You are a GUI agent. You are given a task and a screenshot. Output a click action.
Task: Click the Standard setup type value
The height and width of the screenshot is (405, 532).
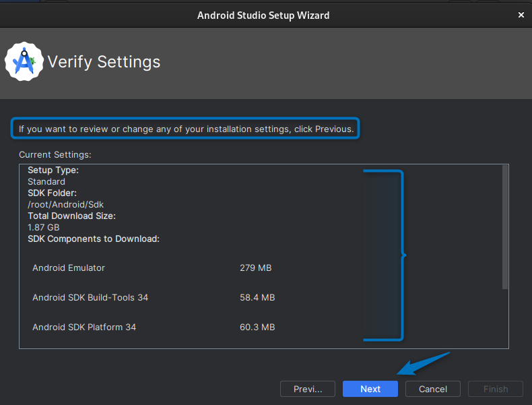46,182
